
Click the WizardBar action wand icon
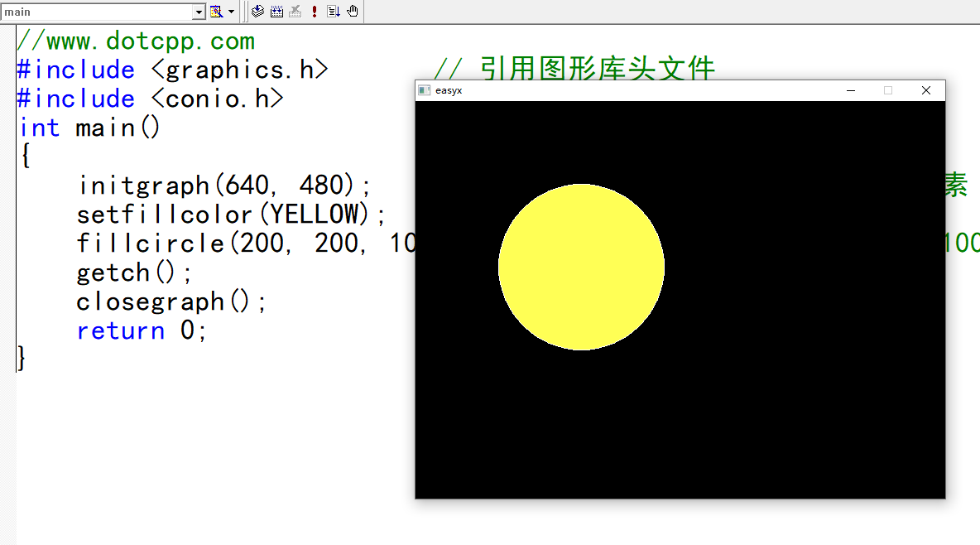(x=214, y=11)
